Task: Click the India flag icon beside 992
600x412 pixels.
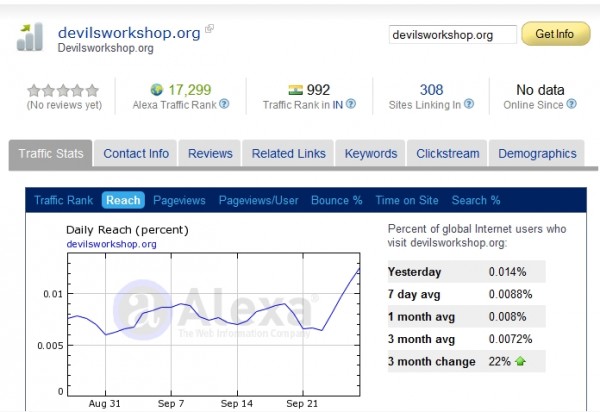Action: pos(295,90)
